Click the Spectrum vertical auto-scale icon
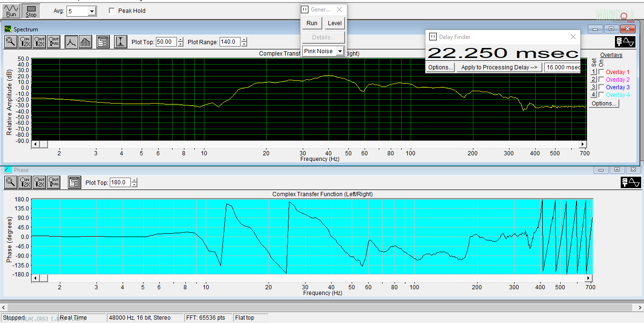Screen dimensions: 644x323 pyautogui.click(x=121, y=42)
